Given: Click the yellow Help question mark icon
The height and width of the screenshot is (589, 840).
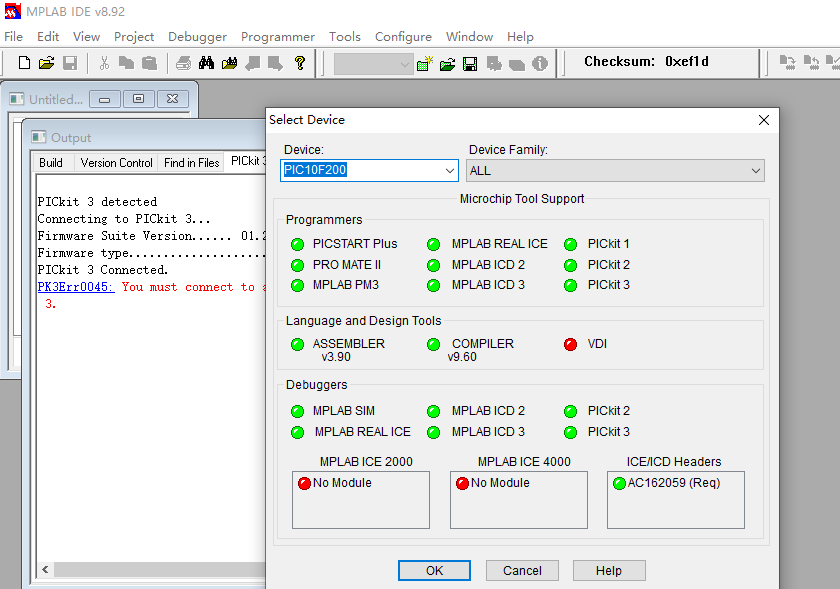Looking at the screenshot, I should click(300, 63).
